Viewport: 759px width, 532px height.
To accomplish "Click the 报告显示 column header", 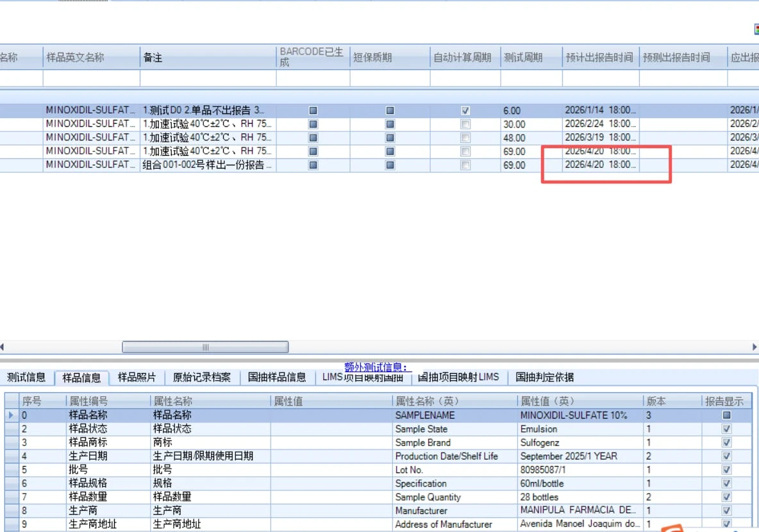I will pyautogui.click(x=726, y=401).
